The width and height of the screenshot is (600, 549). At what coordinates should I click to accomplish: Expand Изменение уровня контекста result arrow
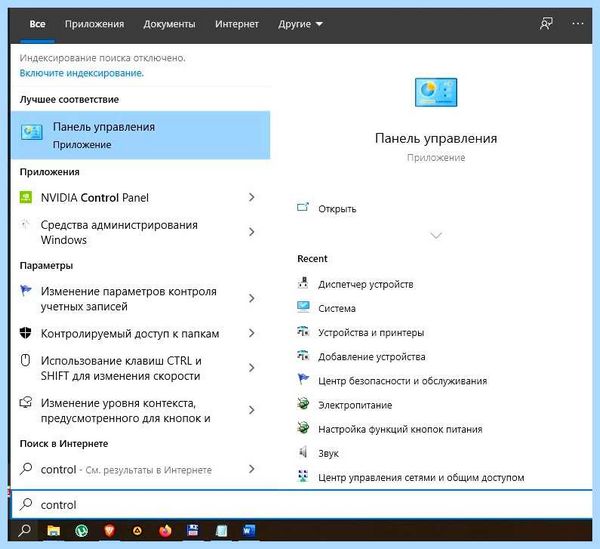tap(251, 410)
